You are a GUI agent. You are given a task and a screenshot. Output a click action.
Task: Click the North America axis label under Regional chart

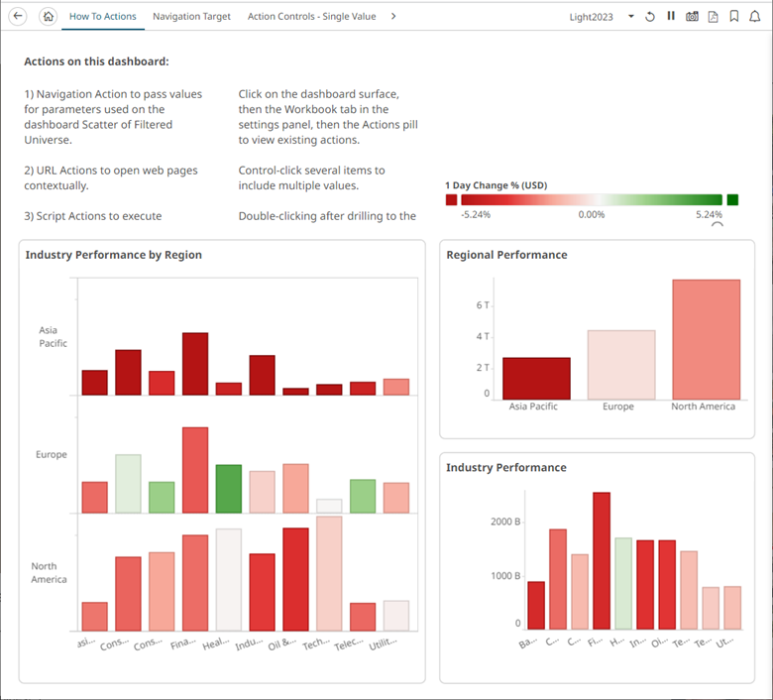[703, 407]
